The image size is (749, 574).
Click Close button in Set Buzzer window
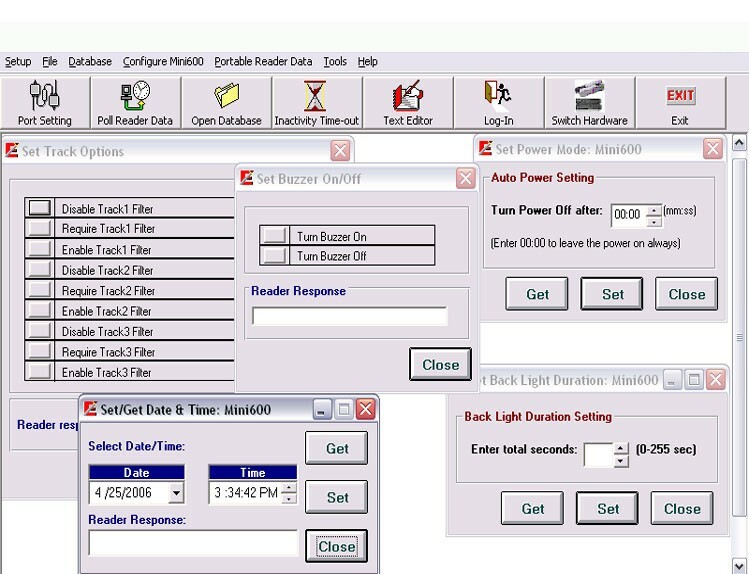[440, 364]
